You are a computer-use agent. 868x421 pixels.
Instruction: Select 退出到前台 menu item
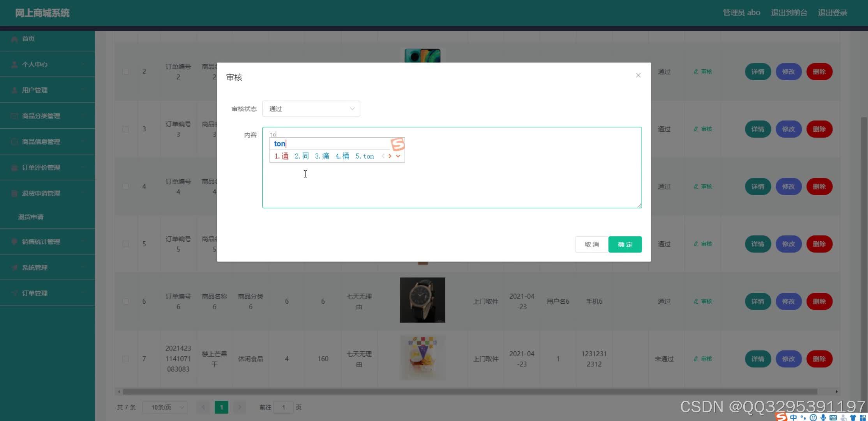coord(787,13)
